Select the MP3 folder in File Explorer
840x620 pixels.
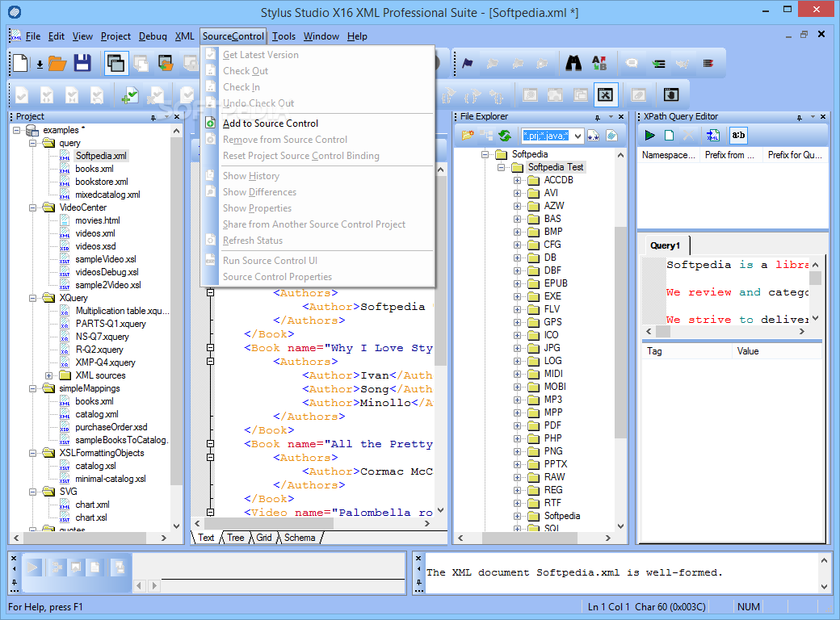click(x=552, y=400)
